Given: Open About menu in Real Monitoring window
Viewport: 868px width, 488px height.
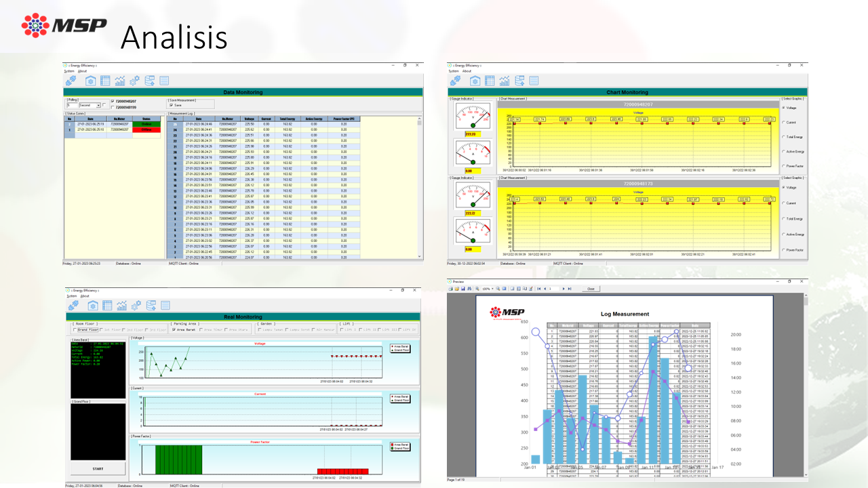Looking at the screenshot, I should pos(84,296).
